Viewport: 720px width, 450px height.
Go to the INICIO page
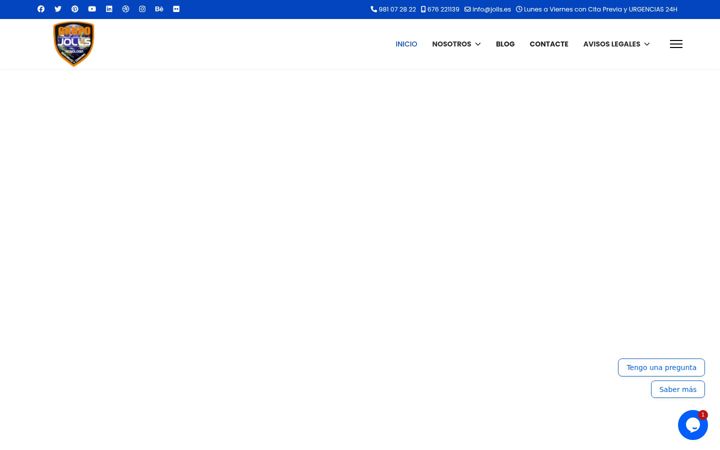pos(406,44)
